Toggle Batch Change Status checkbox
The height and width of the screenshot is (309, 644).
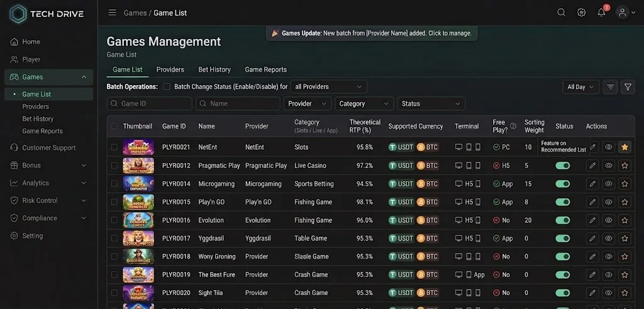[167, 87]
